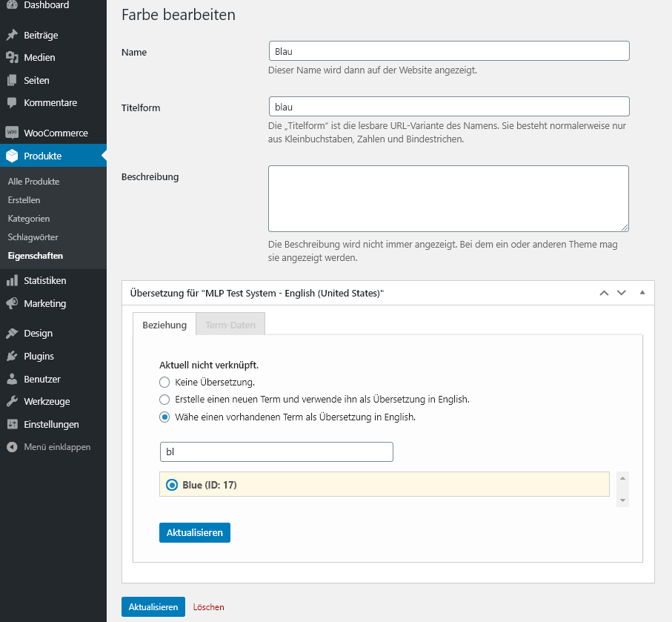Collapse the Übersetzung panel with triangle toggle

(642, 293)
